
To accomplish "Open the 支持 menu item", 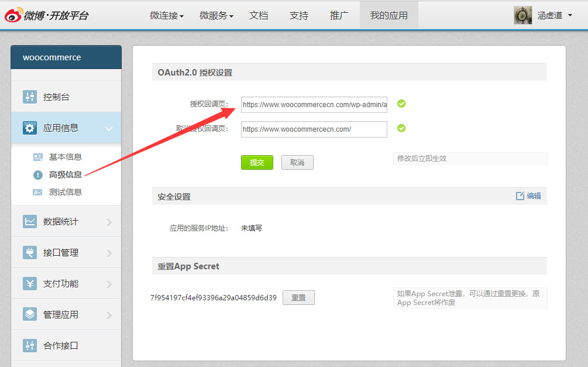I will (x=299, y=16).
